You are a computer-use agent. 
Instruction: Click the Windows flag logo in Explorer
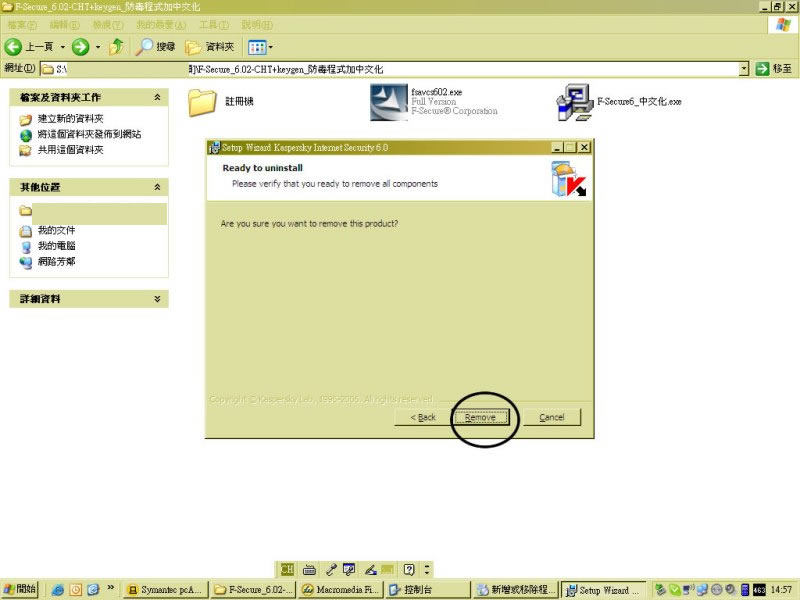click(783, 24)
